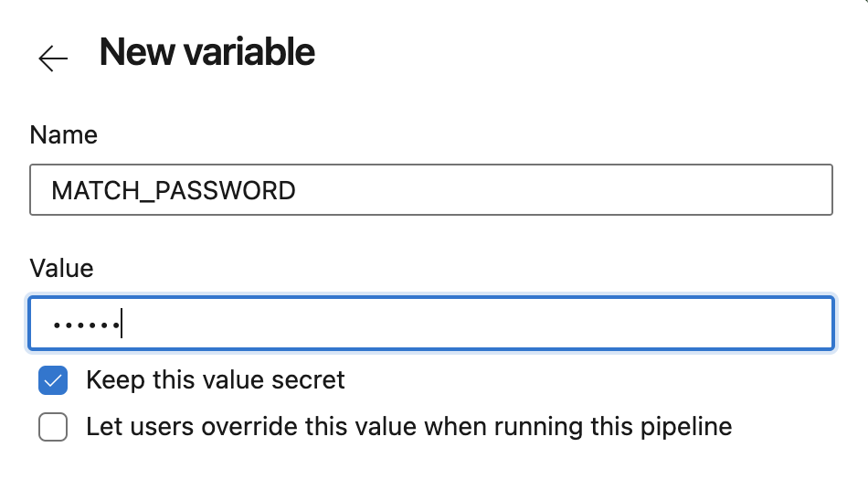The width and height of the screenshot is (868, 490).
Task: Click the "Name" field label
Action: coord(63,135)
